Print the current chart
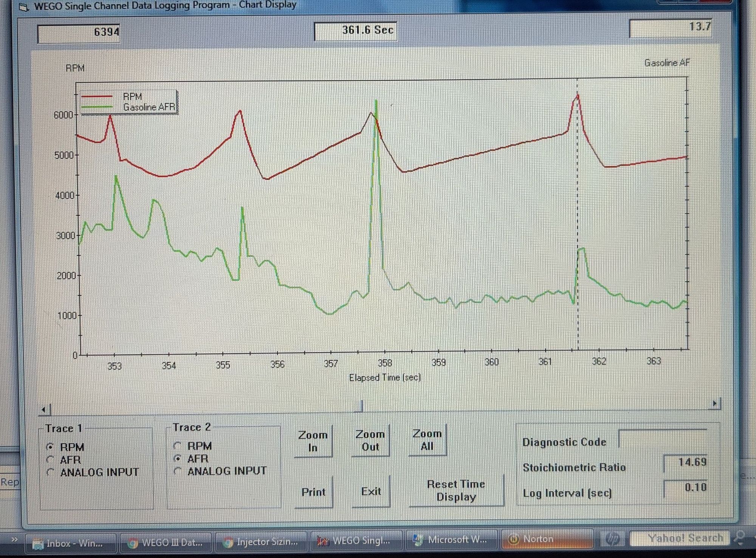 pyautogui.click(x=313, y=492)
